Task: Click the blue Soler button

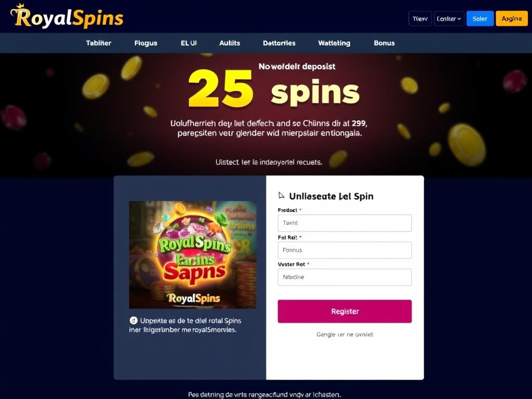Action: click(x=480, y=19)
